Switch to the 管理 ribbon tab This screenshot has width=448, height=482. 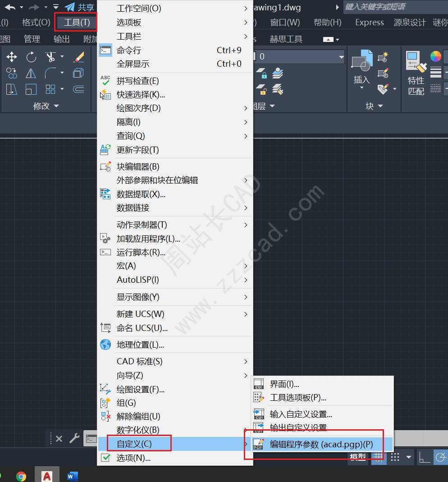[32, 39]
